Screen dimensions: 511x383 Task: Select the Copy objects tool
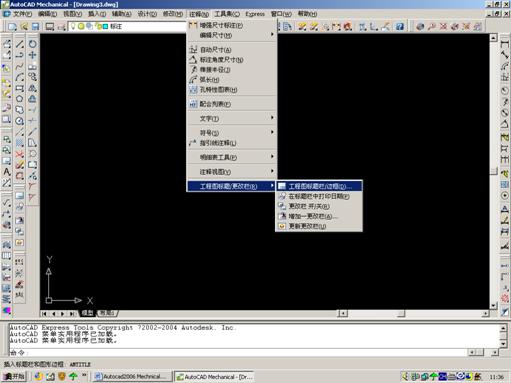click(x=32, y=77)
